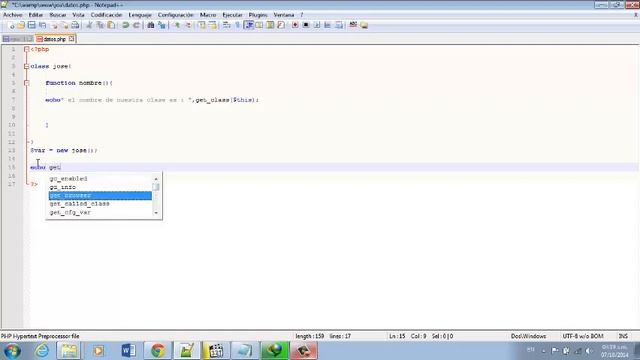
Task: Collapse the function nombre fold at line 5
Action: (27, 83)
